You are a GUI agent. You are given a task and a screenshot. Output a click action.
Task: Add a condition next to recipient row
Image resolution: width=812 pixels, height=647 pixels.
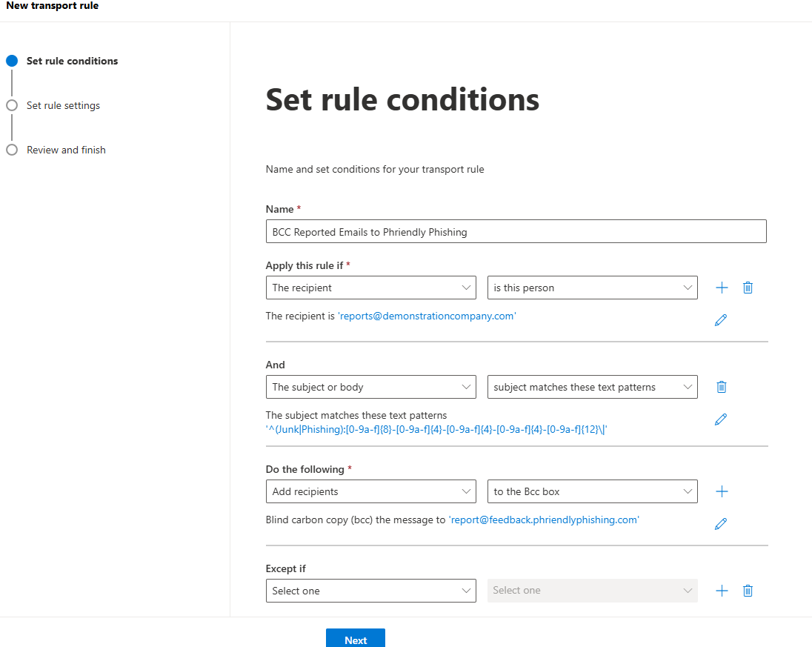(x=722, y=288)
